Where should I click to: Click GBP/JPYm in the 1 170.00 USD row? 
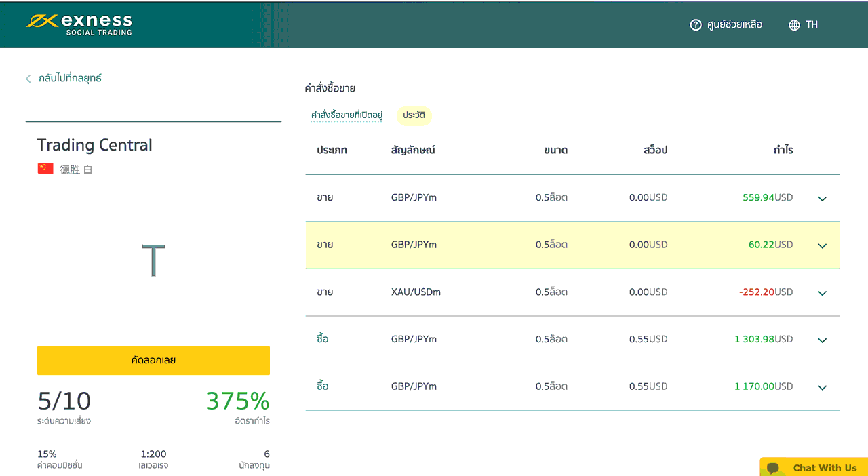tap(414, 386)
